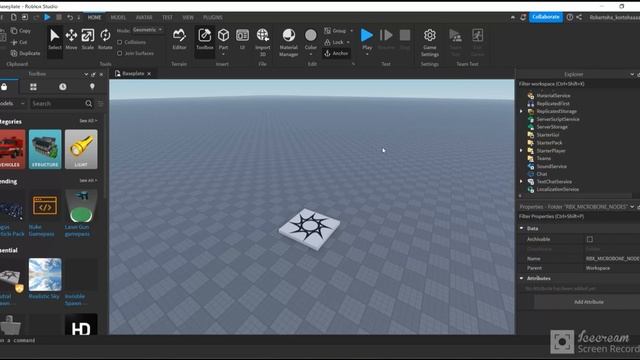Switch to the PLUGINS ribbon tab
The width and height of the screenshot is (640, 360).
coord(213,18)
